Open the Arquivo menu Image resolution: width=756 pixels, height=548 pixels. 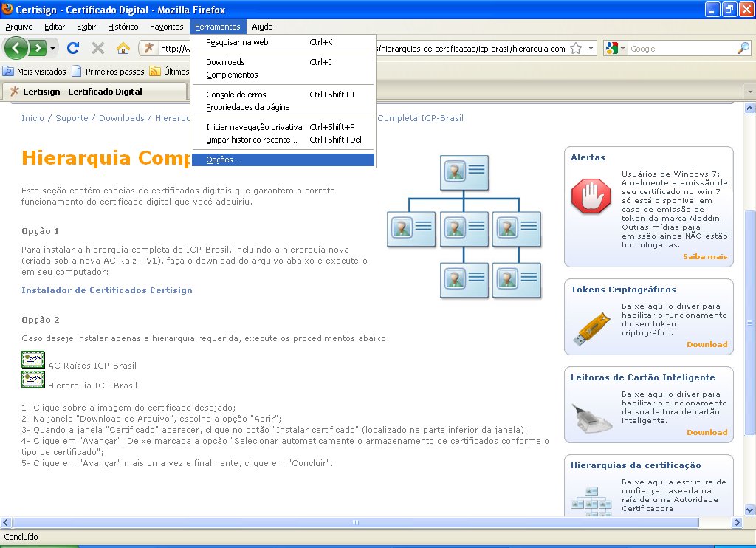[19, 27]
